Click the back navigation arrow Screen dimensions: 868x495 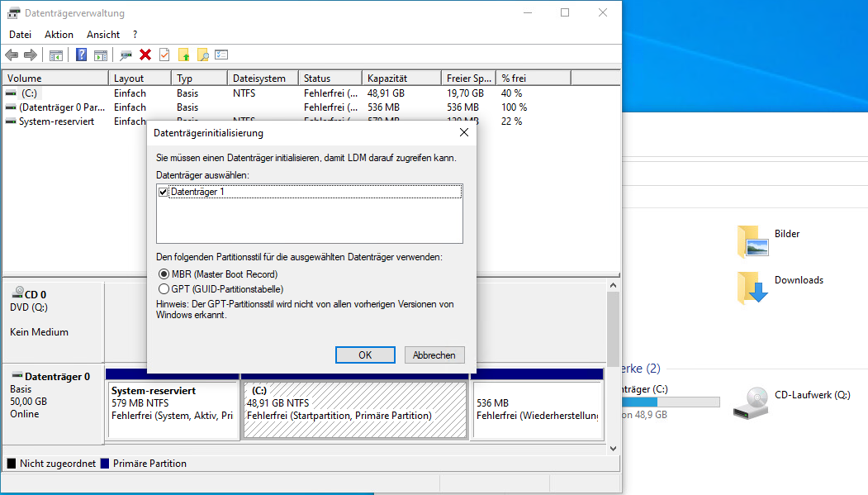point(11,55)
